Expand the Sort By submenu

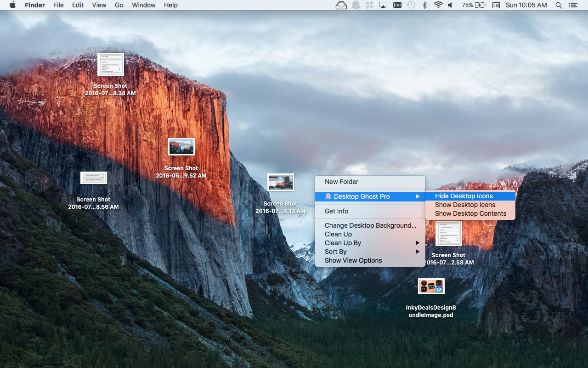pyautogui.click(x=370, y=252)
